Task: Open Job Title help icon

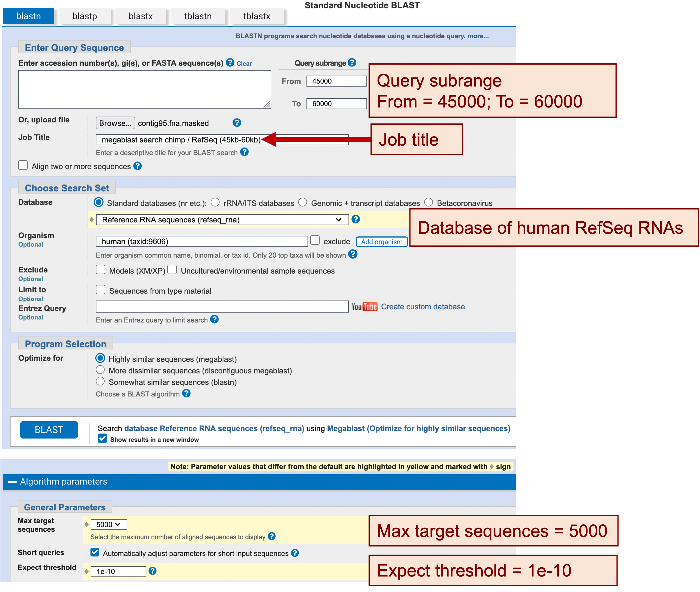Action: point(245,152)
